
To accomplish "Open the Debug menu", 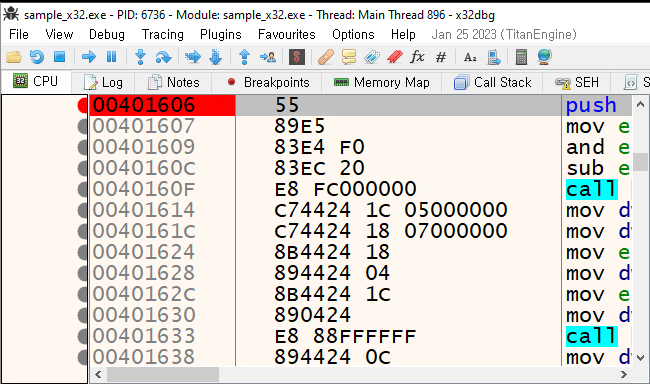I will (x=107, y=34).
